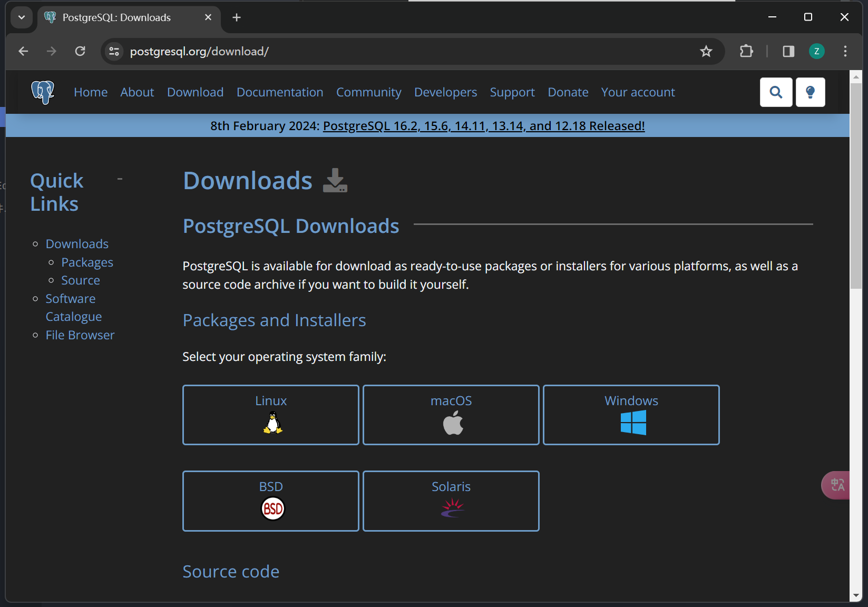Select the BSD logo download box
Viewport: 868px width, 607px height.
(271, 501)
